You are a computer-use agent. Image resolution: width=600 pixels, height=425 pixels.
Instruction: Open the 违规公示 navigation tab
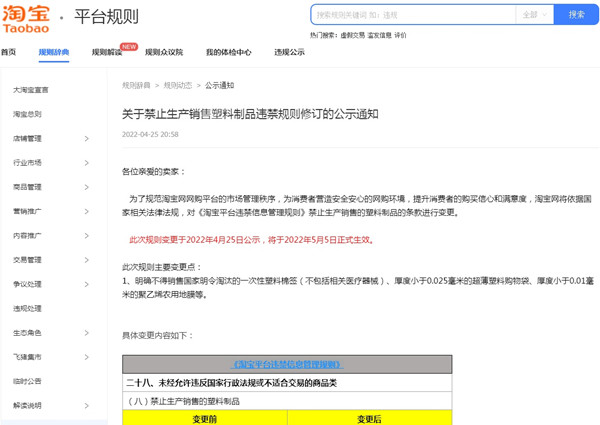(x=289, y=53)
